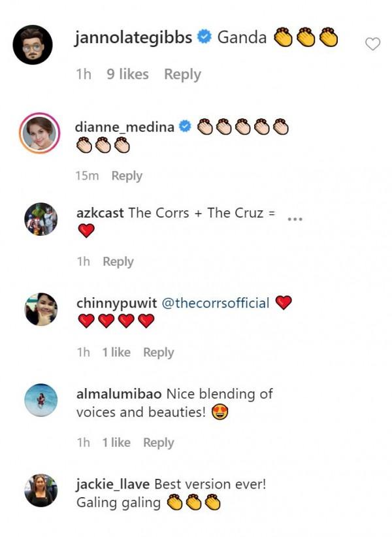Open dianne_medina username profile link
The height and width of the screenshot is (537, 392).
pos(125,127)
